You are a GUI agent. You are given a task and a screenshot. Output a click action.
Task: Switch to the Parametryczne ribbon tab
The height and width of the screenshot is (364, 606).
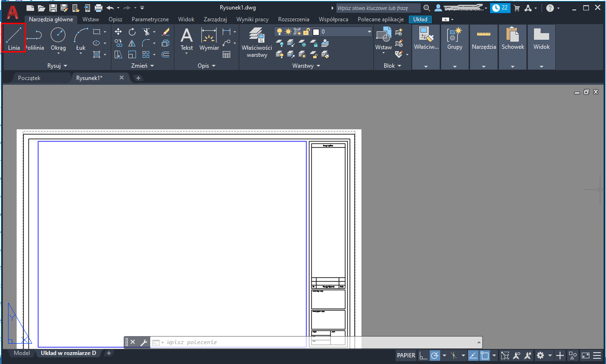[x=150, y=19]
